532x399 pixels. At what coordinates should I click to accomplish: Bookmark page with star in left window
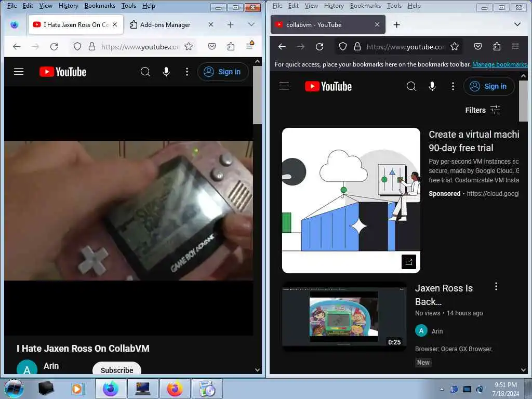[189, 46]
